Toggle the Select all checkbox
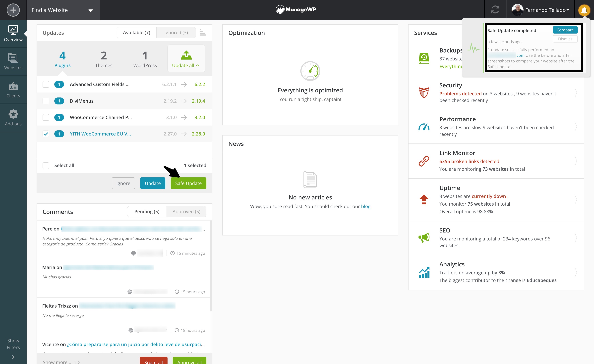 point(46,166)
